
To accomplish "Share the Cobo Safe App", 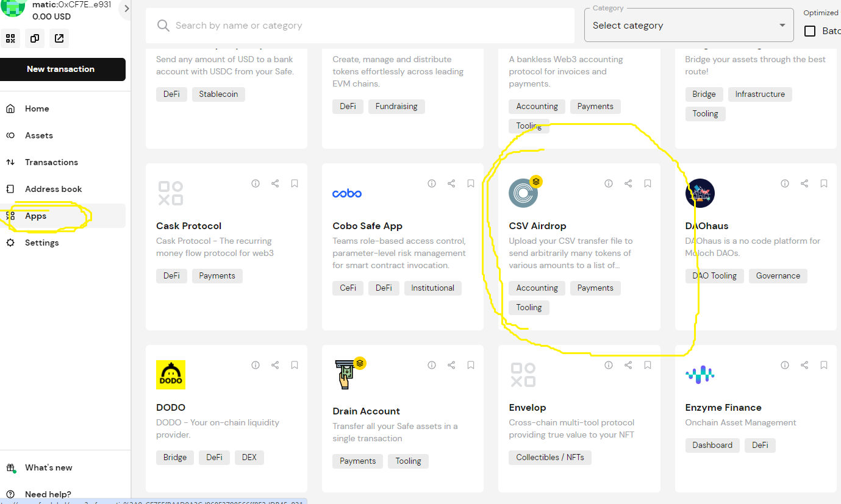I will [451, 183].
